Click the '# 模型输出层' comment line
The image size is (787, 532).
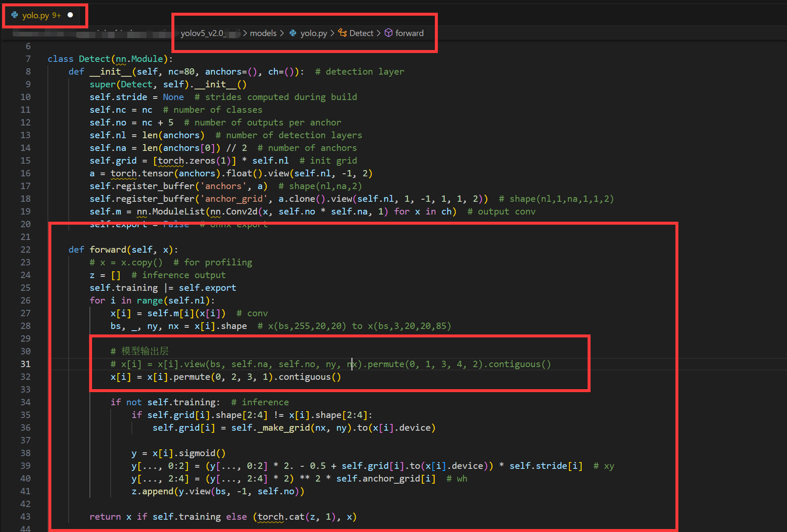[140, 351]
